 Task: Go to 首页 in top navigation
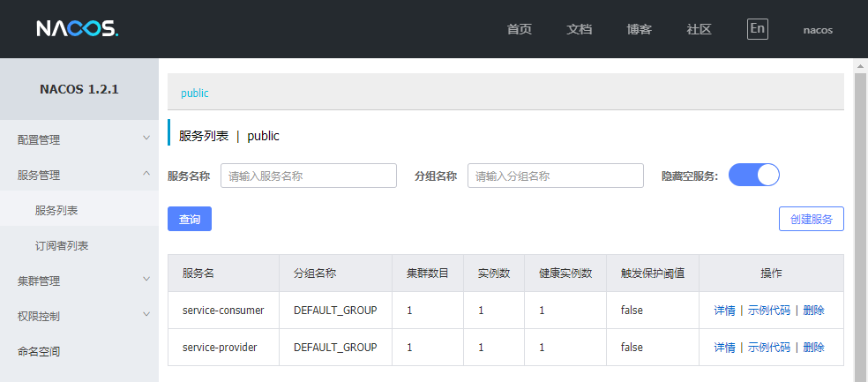(x=520, y=29)
